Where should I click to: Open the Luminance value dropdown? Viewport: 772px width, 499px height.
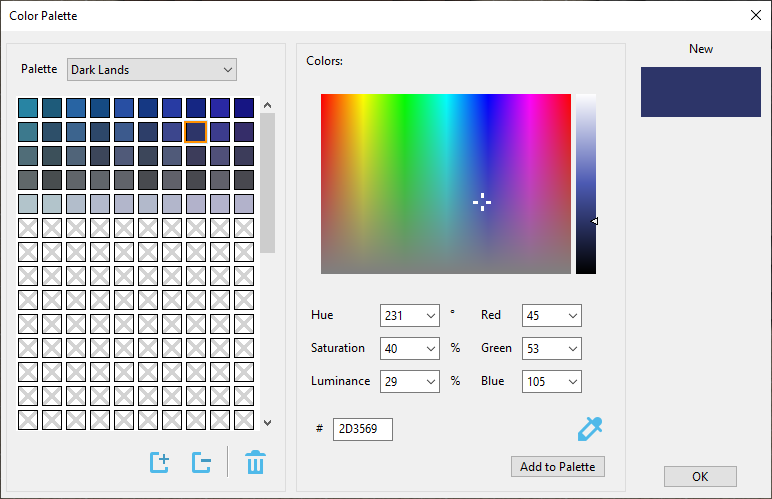pyautogui.click(x=431, y=382)
